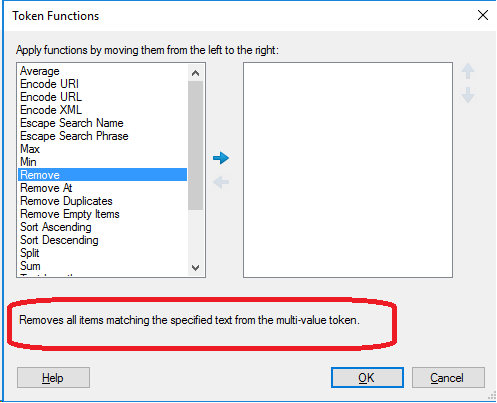Dismiss dialog with Cancel button
Screen dimensions: 497x403
tap(448, 378)
